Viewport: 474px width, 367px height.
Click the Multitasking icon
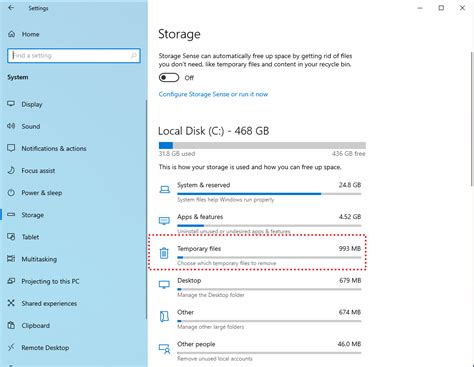(x=11, y=259)
